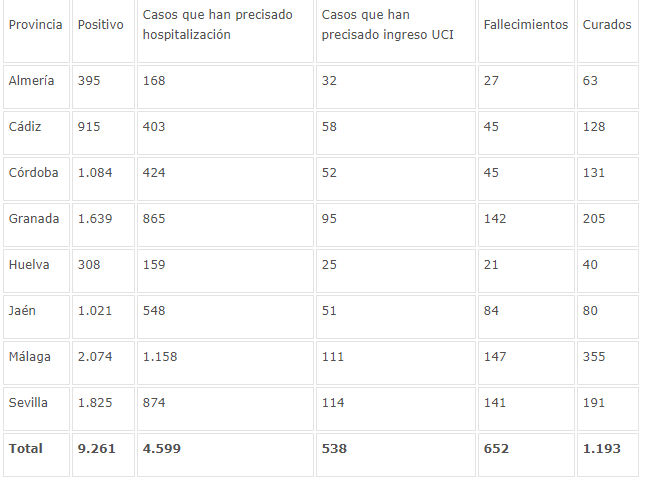The image size is (646, 482).
Task: Select the bold Total row label
Action: coord(26,448)
